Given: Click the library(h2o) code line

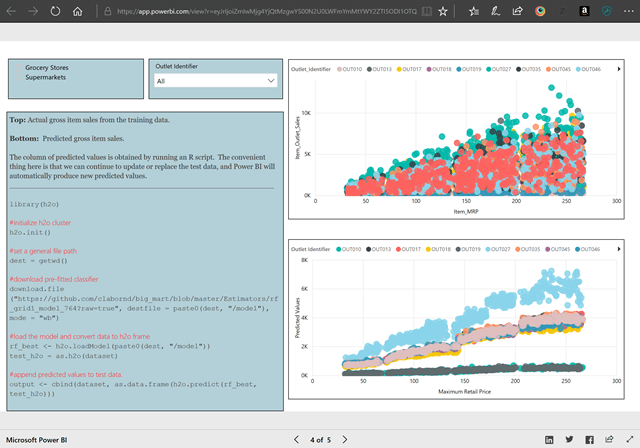Looking at the screenshot, I should click(34, 204).
